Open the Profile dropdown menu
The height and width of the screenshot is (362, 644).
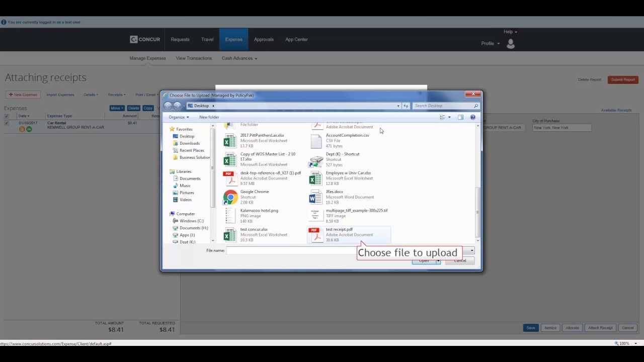pyautogui.click(x=491, y=43)
